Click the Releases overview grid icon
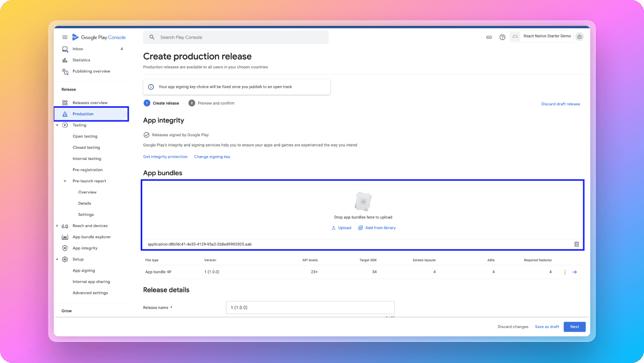The width and height of the screenshot is (644, 363). (x=65, y=103)
